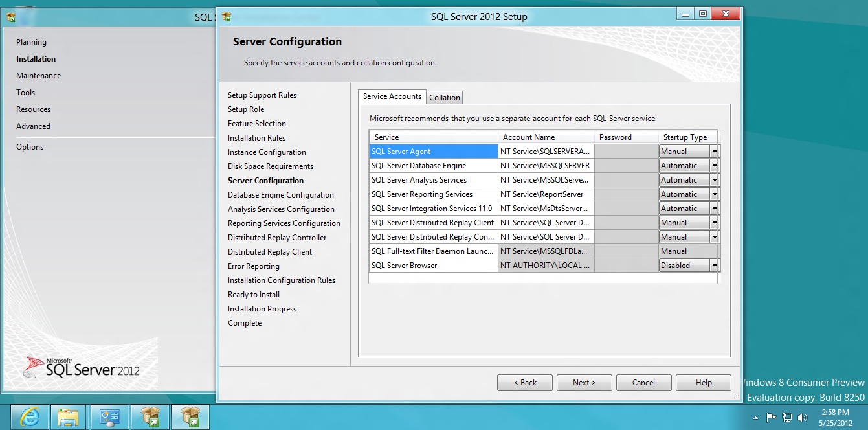Select the Service Accounts tab

[392, 96]
